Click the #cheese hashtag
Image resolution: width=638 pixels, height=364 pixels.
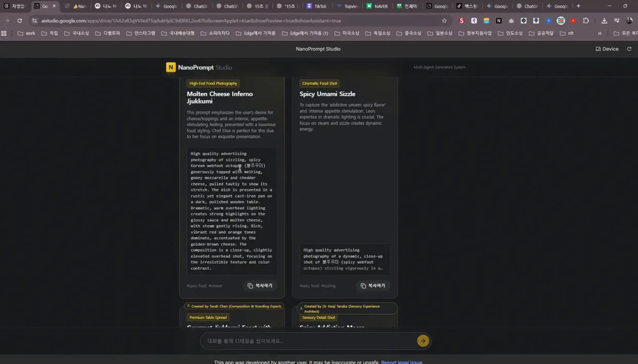pos(215,286)
